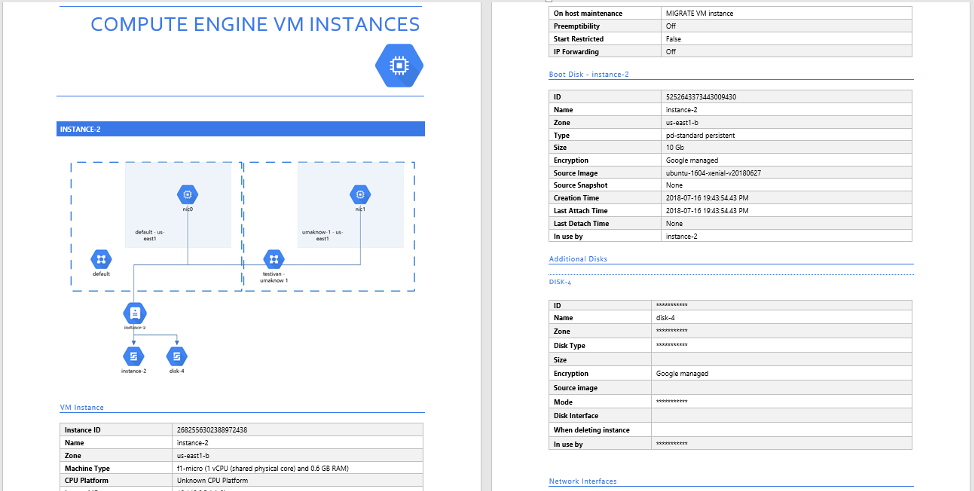
Task: Select the Last Attach Time value
Action: [x=706, y=211]
